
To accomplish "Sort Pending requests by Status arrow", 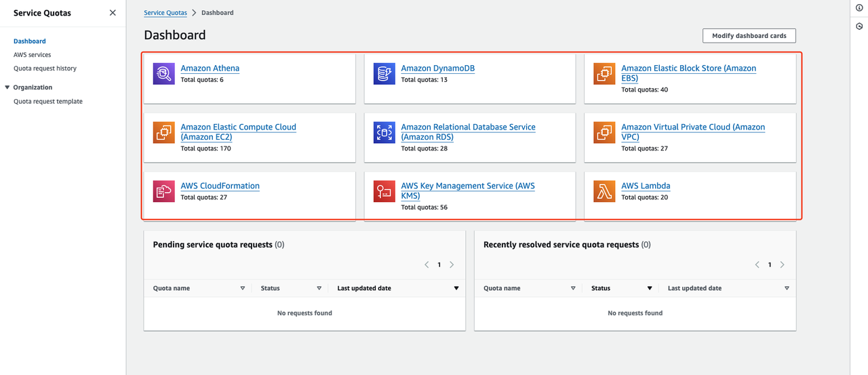I will point(319,288).
